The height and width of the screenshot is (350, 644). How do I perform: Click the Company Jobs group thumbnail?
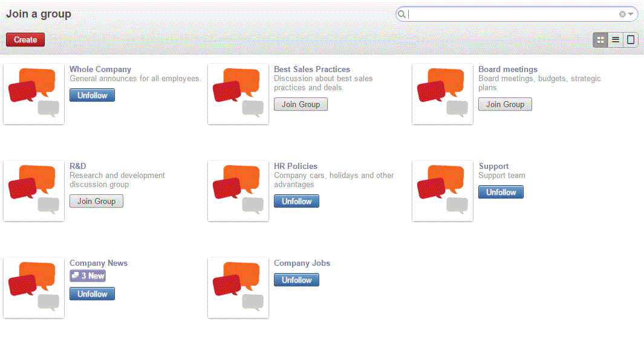238,288
